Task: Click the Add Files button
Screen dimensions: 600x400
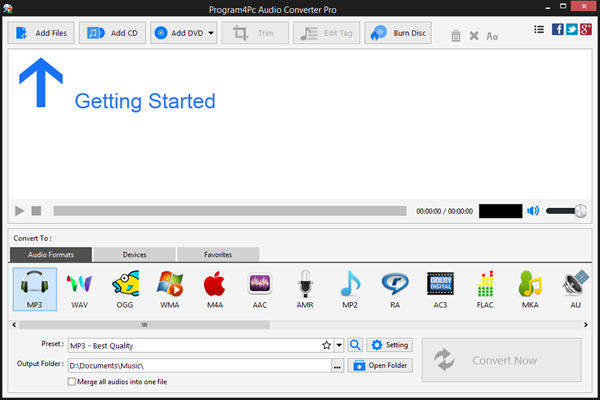Action: [x=41, y=33]
